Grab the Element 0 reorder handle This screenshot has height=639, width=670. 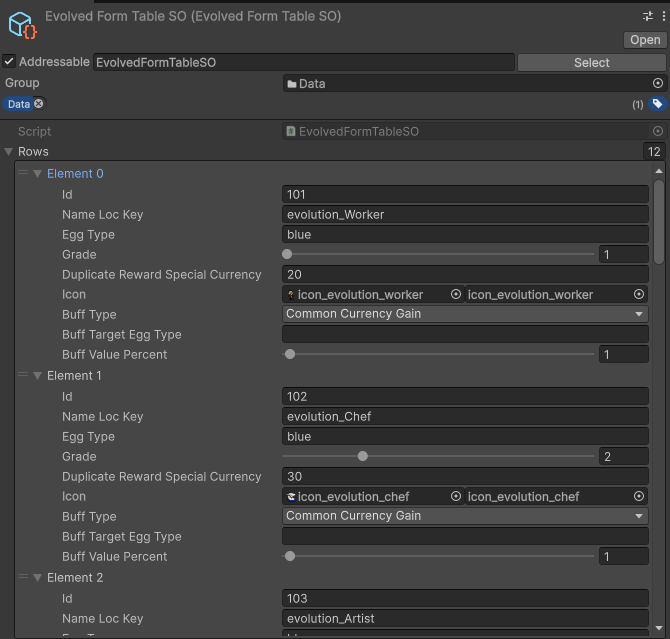pos(23,173)
